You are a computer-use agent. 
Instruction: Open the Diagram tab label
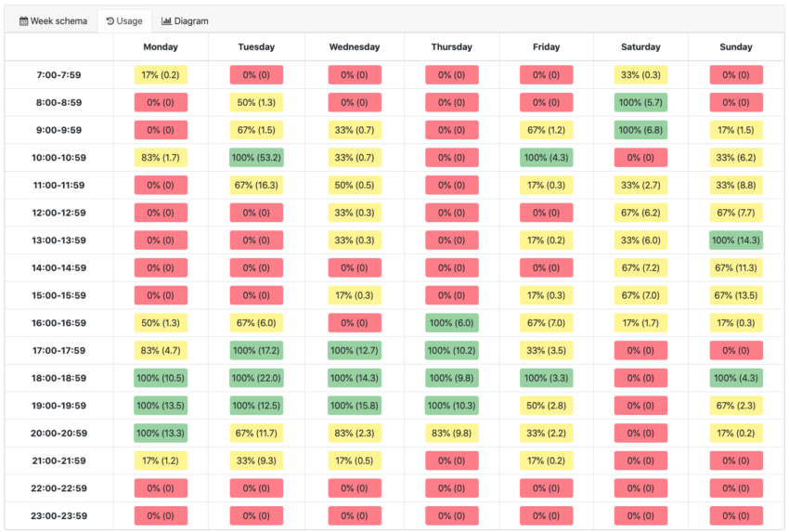click(191, 20)
